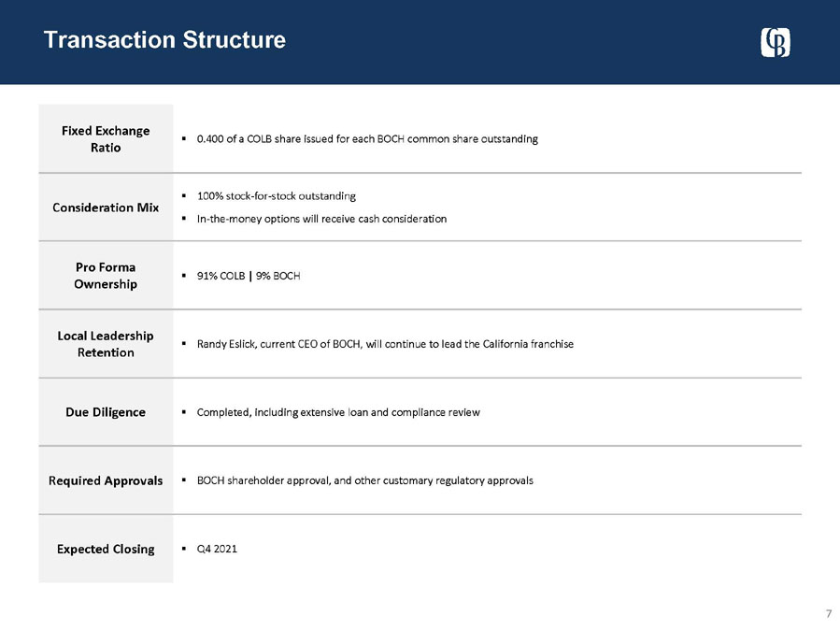Select the Pro Forma Ownership label
The image size is (840, 630).
coord(106,275)
